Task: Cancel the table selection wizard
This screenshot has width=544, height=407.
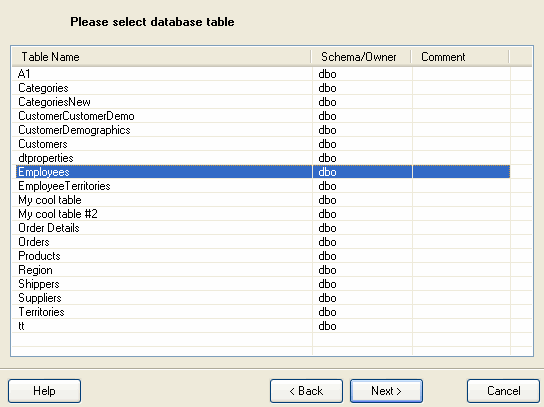Action: [503, 391]
